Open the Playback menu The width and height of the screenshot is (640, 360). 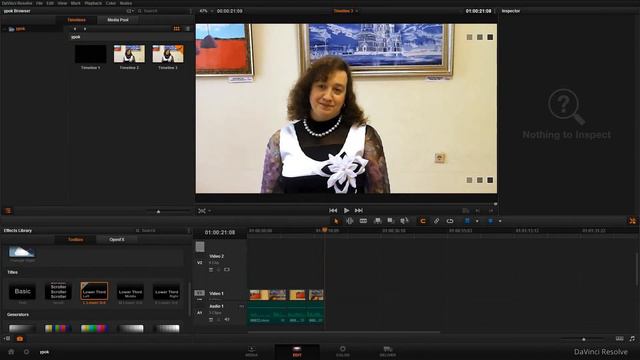(x=93, y=3)
